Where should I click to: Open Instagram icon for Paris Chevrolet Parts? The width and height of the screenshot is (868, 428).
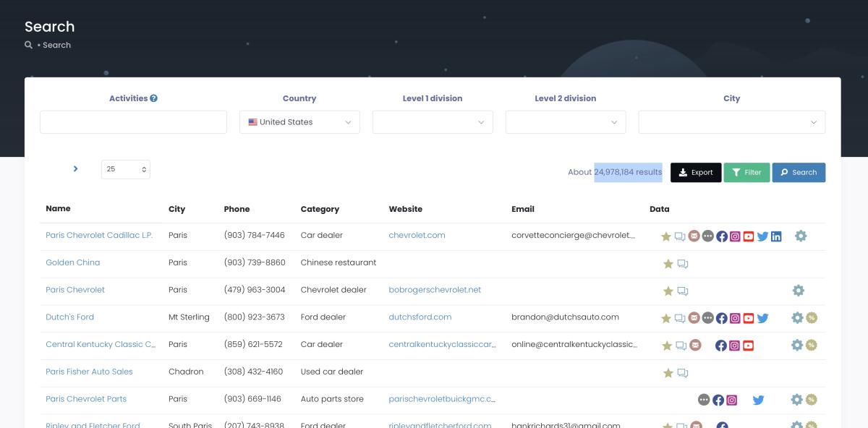(732, 400)
